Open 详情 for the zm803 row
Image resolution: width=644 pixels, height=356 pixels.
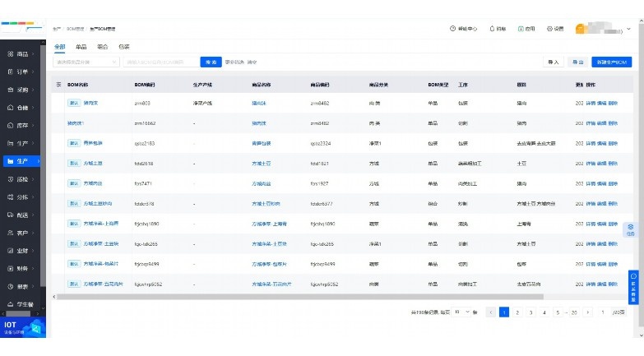(x=591, y=103)
